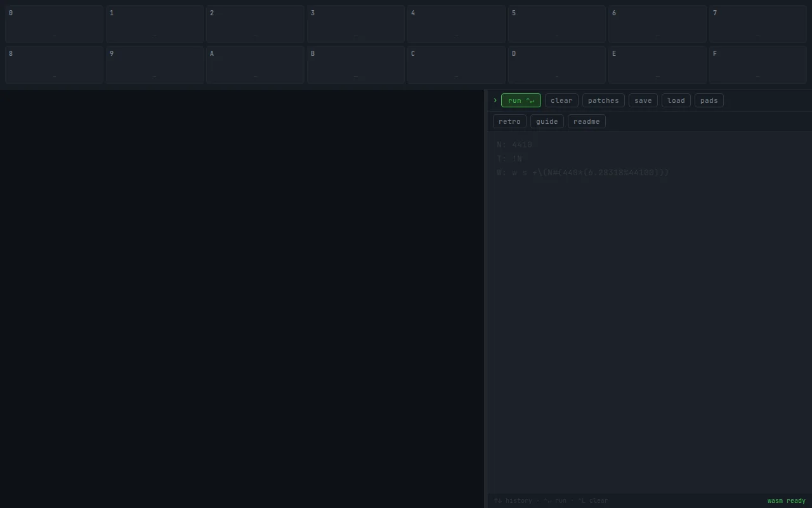Image resolution: width=812 pixels, height=508 pixels.
Task: Click the 'W: w s' formula placeholder line
Action: (x=583, y=173)
